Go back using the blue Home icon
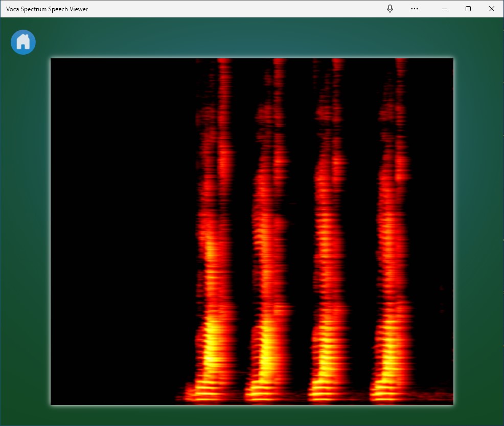 [23, 42]
